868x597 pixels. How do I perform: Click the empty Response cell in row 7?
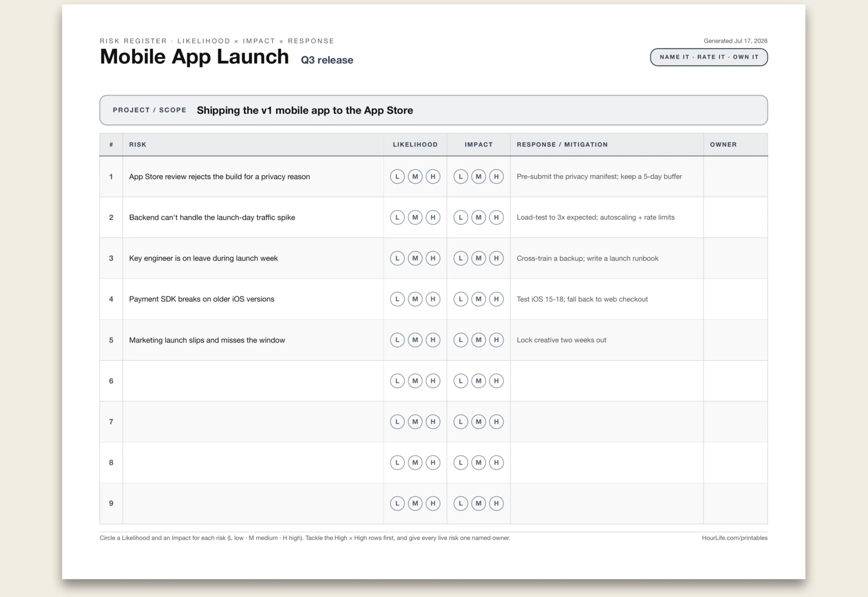click(607, 422)
